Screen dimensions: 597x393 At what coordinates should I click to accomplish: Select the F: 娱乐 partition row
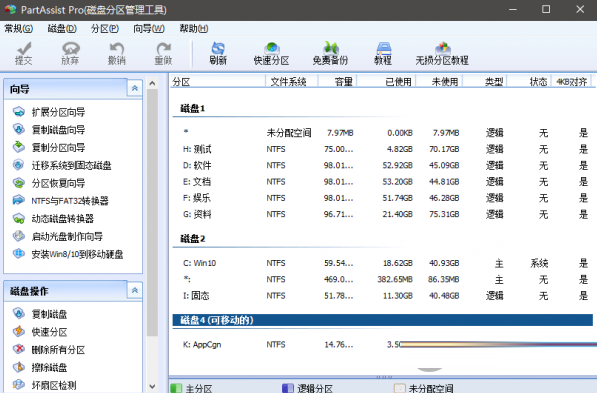[x=383, y=198]
